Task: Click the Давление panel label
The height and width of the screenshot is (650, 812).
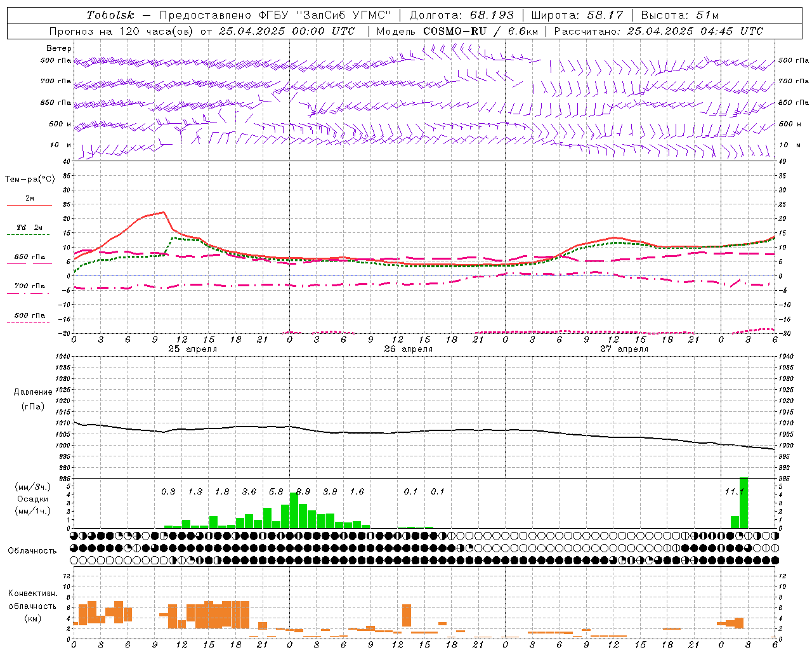Action: [32, 392]
